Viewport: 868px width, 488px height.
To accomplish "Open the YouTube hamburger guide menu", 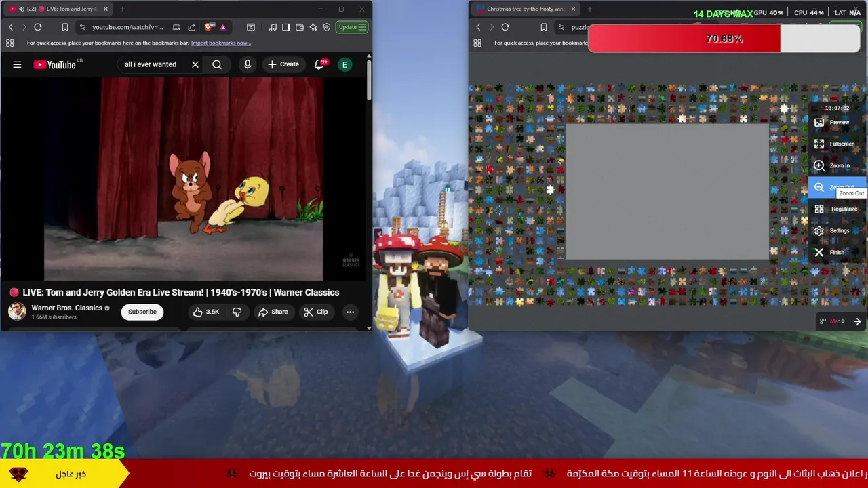I will pos(17,64).
